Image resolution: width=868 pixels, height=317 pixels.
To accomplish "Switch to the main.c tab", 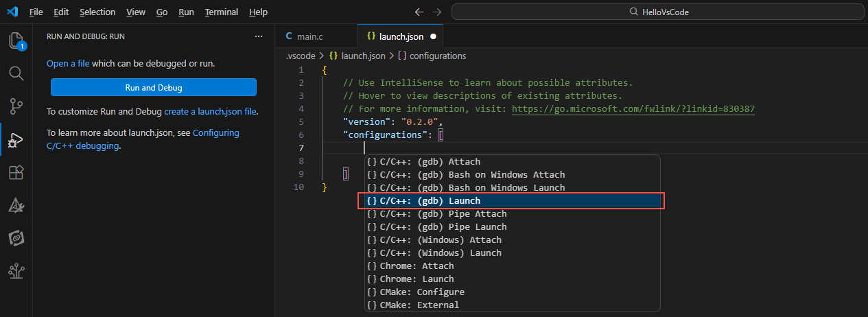I will point(316,36).
